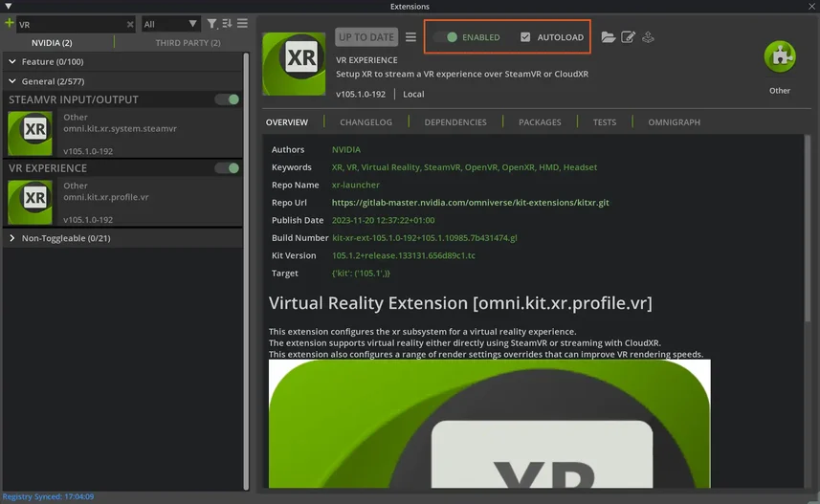Click the green plus add extension icon

tap(9, 24)
